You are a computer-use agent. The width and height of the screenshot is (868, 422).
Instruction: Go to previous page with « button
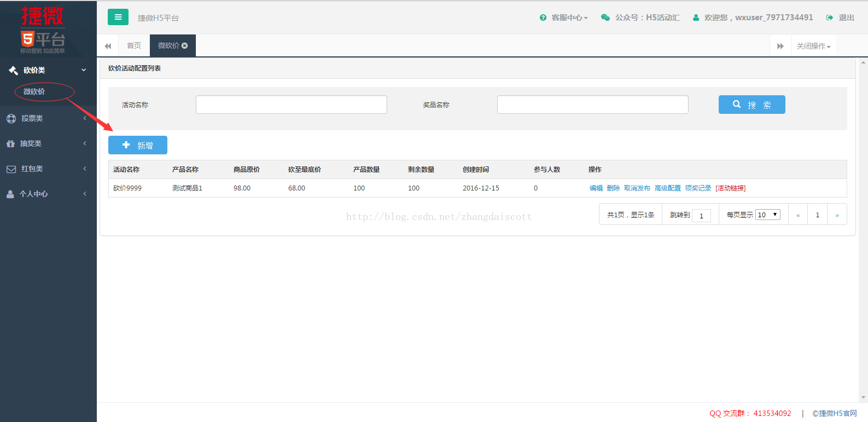[x=798, y=215]
